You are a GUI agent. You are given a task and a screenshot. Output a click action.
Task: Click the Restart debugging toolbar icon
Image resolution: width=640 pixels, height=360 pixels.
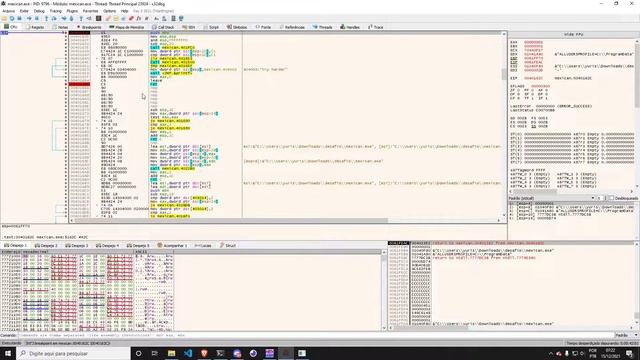[x=12, y=18]
